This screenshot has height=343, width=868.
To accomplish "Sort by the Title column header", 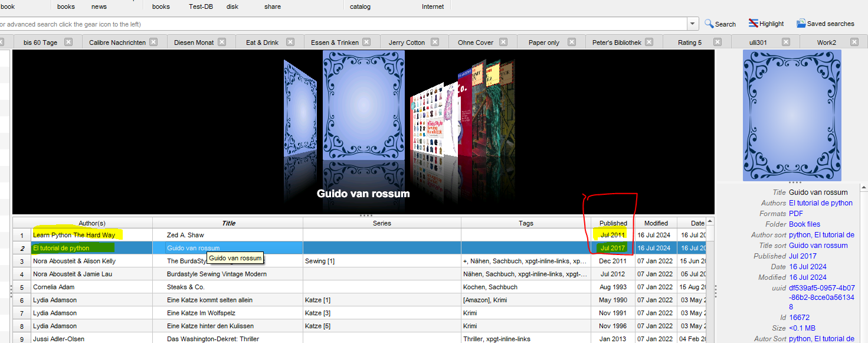I will 228,223.
